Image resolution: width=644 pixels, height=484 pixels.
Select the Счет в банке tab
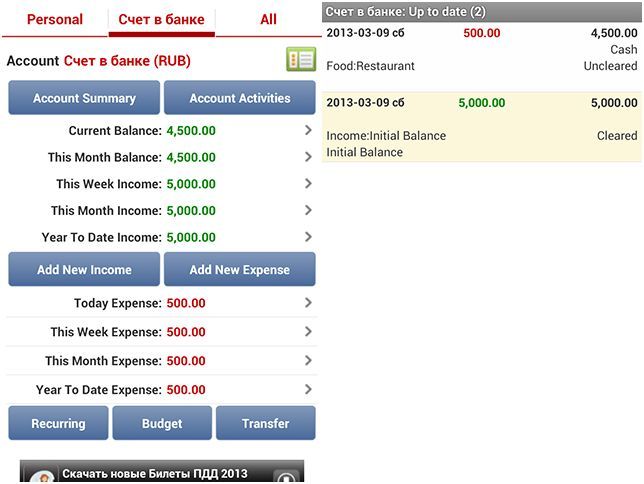point(161,20)
